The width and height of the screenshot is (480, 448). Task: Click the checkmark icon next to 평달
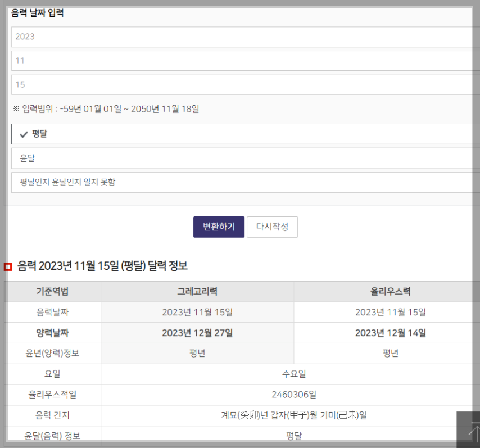tap(25, 134)
